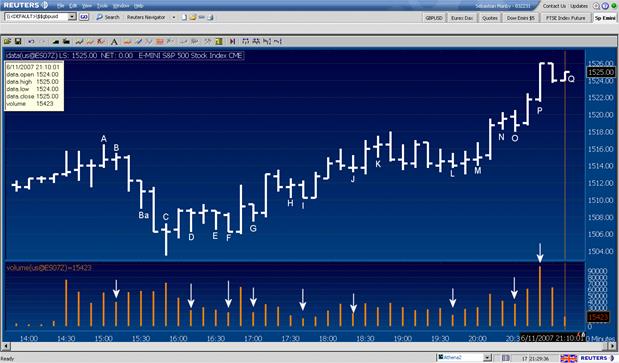
Task: Click the skip-to-end playback icon
Action: coord(233,41)
